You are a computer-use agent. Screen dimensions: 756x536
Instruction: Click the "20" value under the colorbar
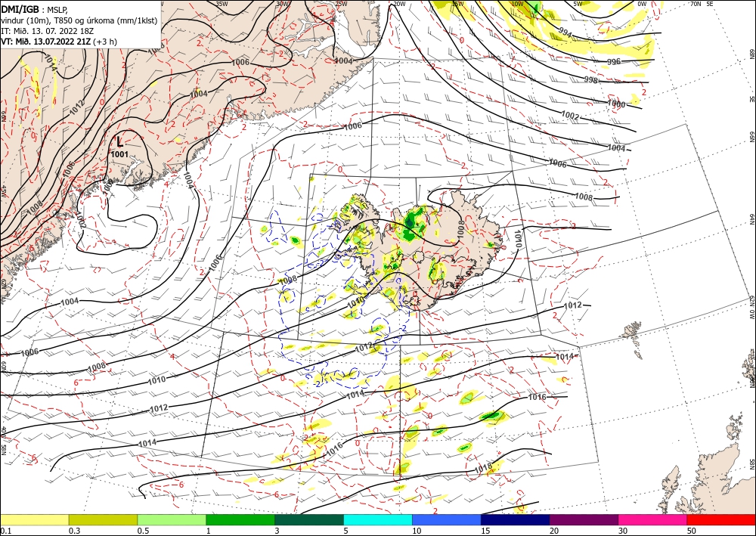pyautogui.click(x=554, y=531)
